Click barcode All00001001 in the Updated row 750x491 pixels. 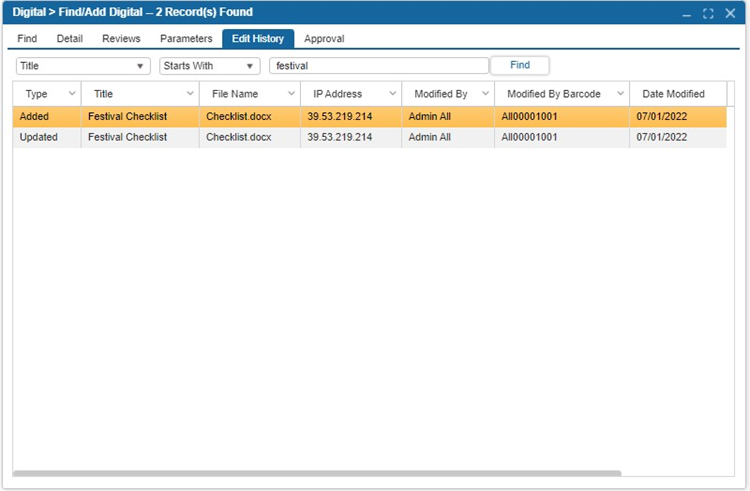pyautogui.click(x=529, y=137)
